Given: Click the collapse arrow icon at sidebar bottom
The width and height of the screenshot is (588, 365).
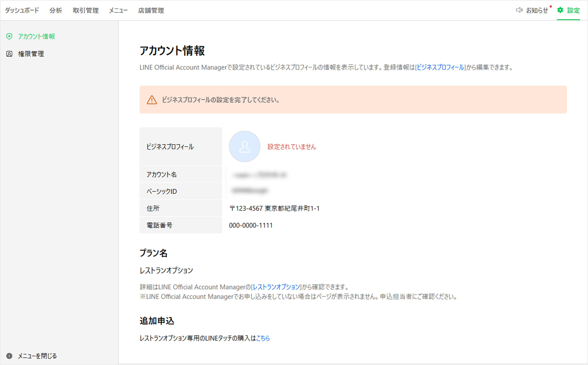Looking at the screenshot, I should coord(9,356).
